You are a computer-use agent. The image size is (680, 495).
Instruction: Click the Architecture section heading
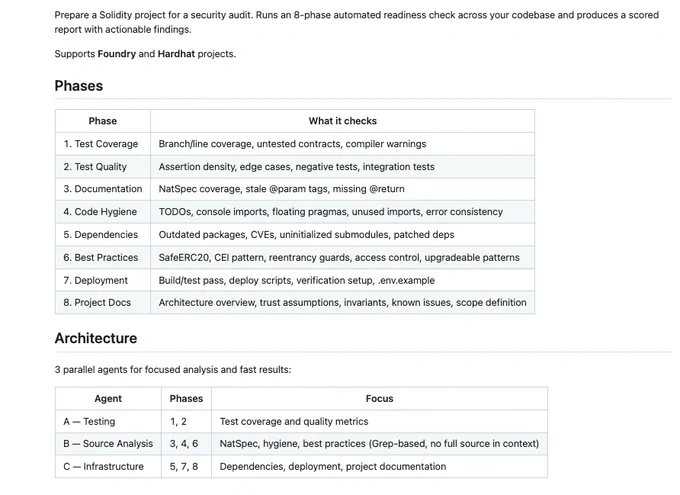[96, 338]
